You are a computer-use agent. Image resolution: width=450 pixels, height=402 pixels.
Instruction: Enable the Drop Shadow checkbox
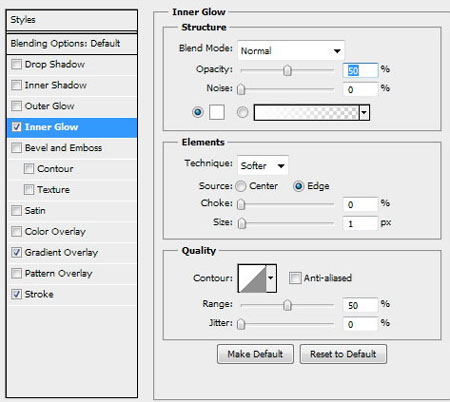pos(16,64)
